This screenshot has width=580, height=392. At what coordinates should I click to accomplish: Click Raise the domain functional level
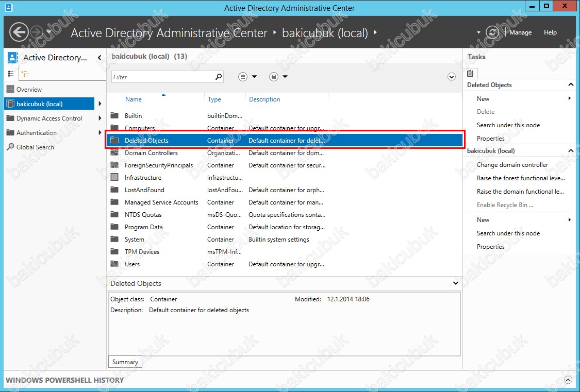tap(520, 192)
